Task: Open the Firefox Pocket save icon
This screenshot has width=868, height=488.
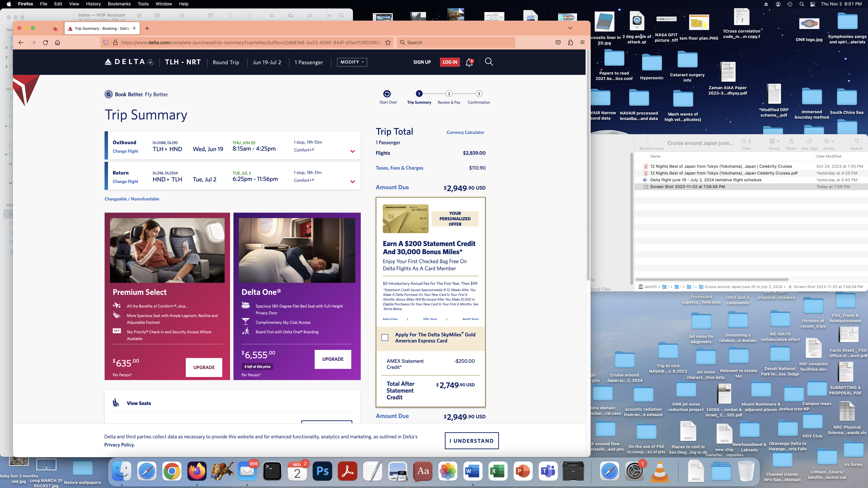Action: click(558, 42)
